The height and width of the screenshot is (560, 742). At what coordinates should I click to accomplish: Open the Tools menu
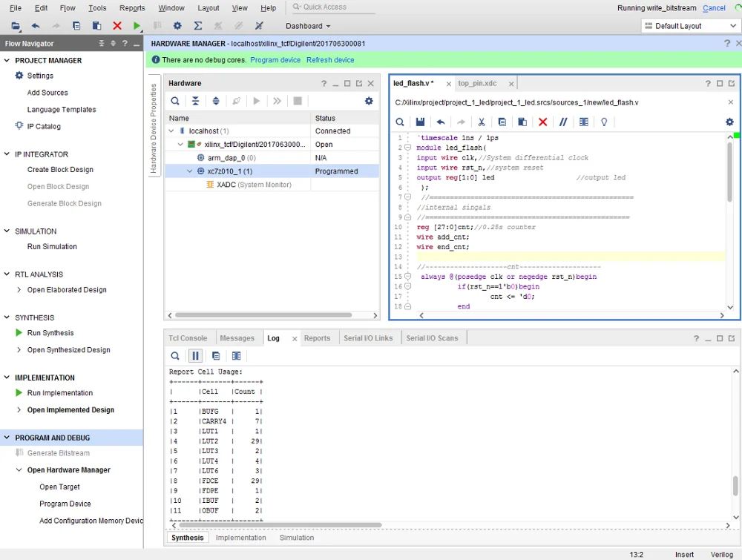pos(96,8)
